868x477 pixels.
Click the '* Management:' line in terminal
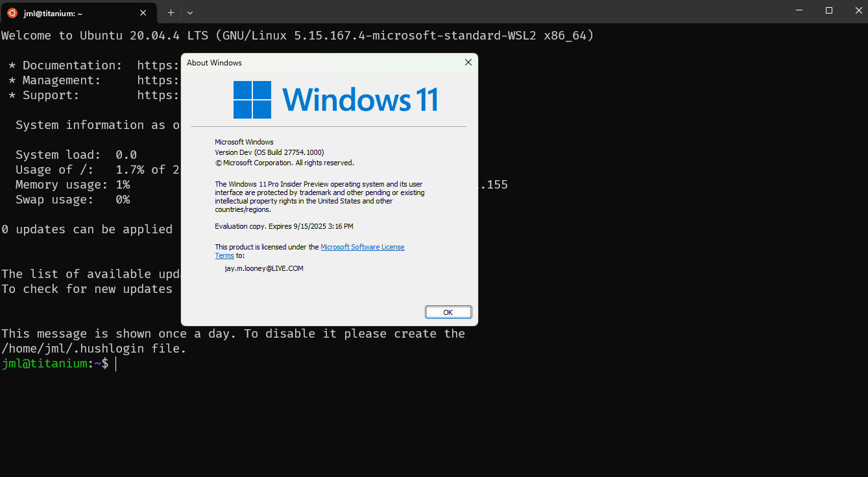point(94,80)
